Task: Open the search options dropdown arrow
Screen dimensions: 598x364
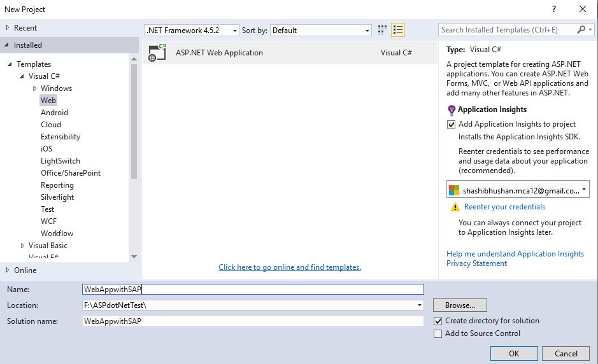Action: [x=590, y=30]
